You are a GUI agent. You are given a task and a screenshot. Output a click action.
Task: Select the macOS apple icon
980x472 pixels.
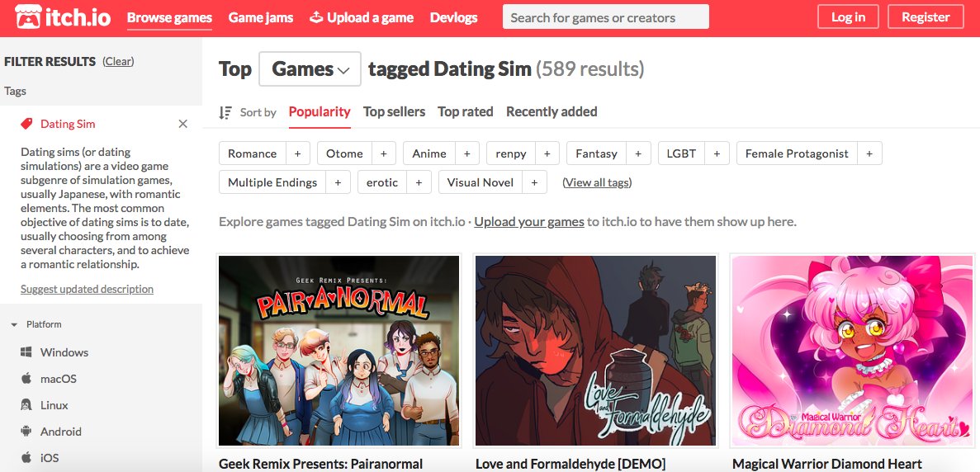coord(26,379)
